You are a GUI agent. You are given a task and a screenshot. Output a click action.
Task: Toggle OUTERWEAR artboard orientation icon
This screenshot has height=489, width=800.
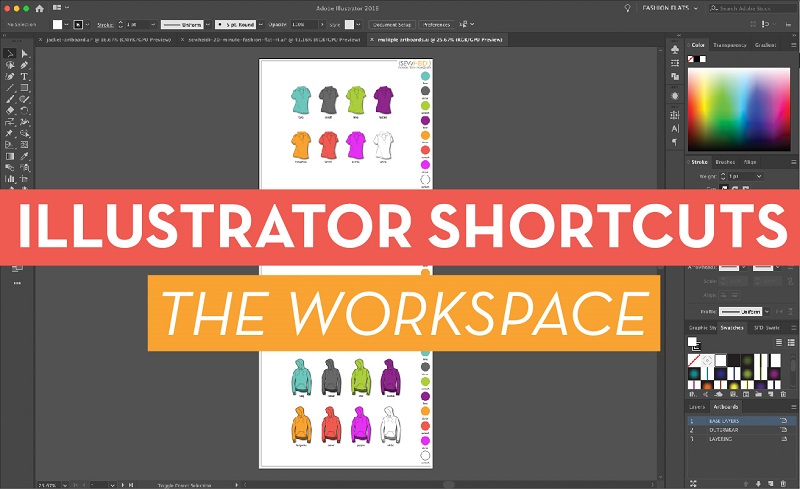click(783, 430)
